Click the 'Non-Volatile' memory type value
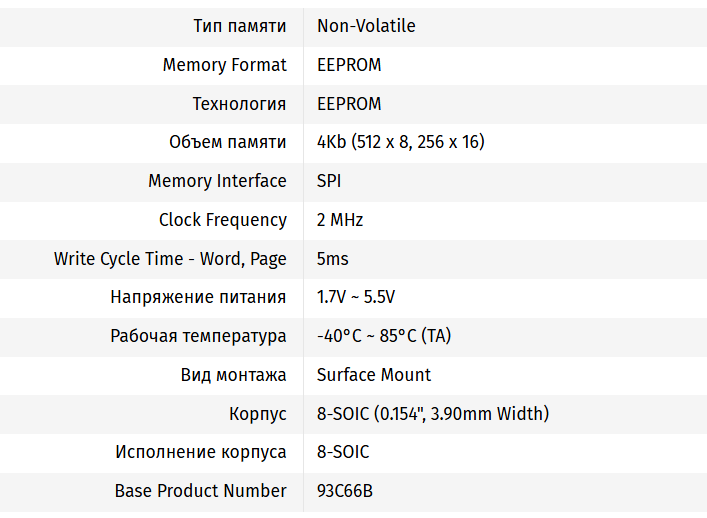This screenshot has height=518, width=707. coord(366,26)
